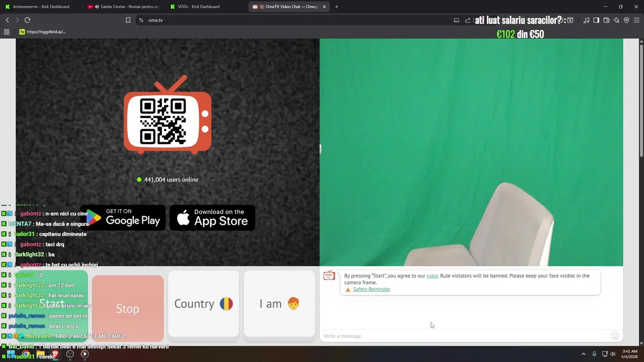Click the microphone tray icon
This screenshot has width=644, height=362.
594,354
